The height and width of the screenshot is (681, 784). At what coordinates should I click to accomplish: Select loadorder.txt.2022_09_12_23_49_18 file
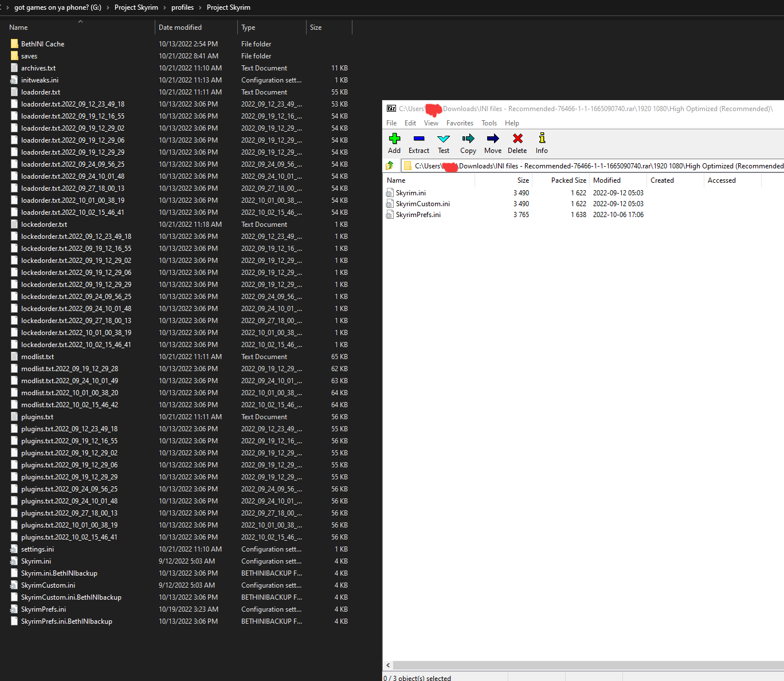pyautogui.click(x=73, y=104)
